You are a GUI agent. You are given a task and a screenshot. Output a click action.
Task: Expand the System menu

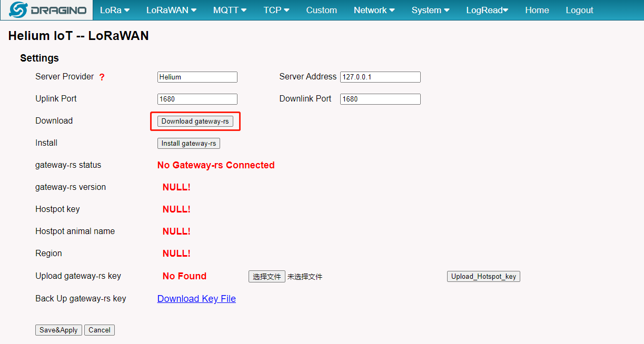430,10
